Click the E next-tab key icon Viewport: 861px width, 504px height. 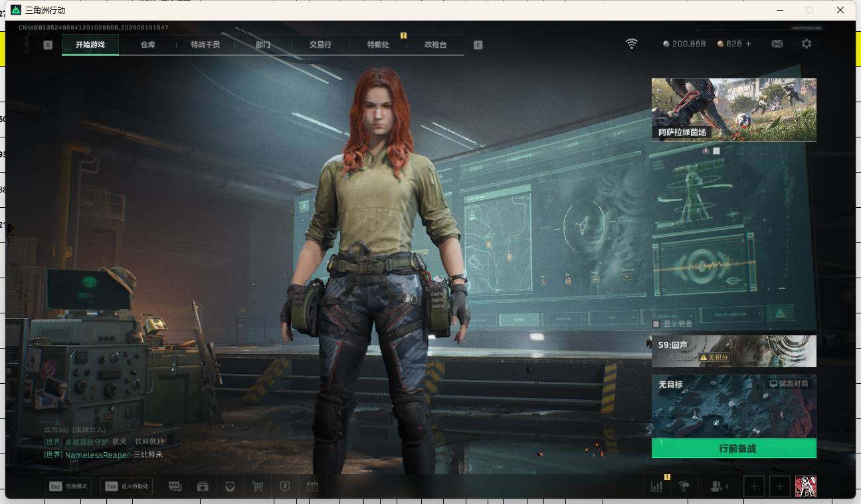(x=478, y=45)
